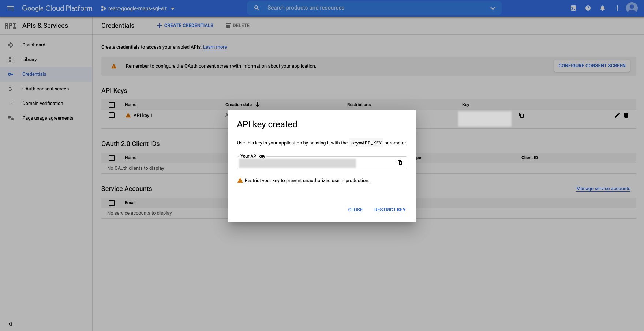
Task: Click the OAuth warning triangle icon
Action: (114, 66)
